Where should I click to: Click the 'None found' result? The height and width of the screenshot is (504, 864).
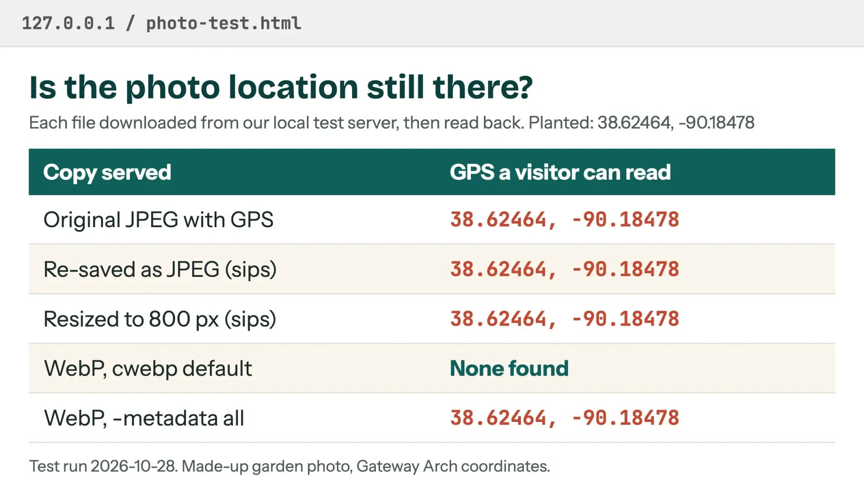coord(509,368)
